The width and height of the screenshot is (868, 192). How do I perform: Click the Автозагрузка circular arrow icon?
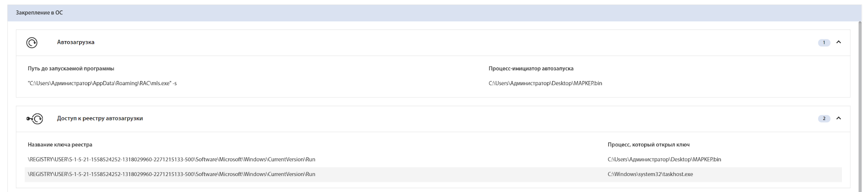coord(32,42)
